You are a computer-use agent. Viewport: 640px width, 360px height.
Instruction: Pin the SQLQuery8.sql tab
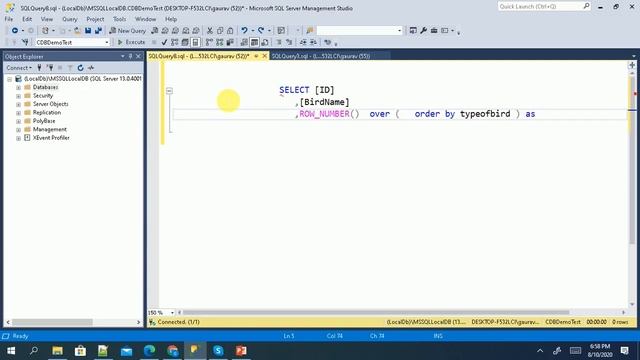pos(256,56)
